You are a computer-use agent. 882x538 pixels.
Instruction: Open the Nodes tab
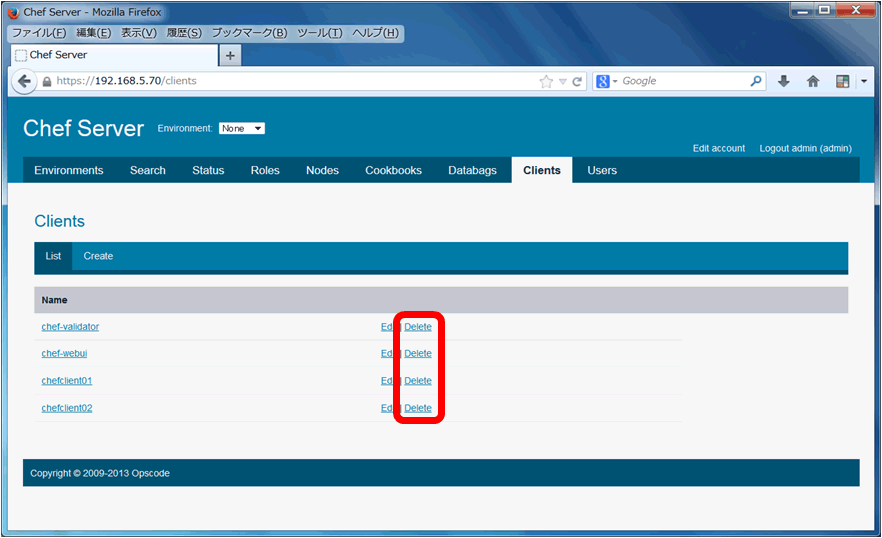(322, 171)
